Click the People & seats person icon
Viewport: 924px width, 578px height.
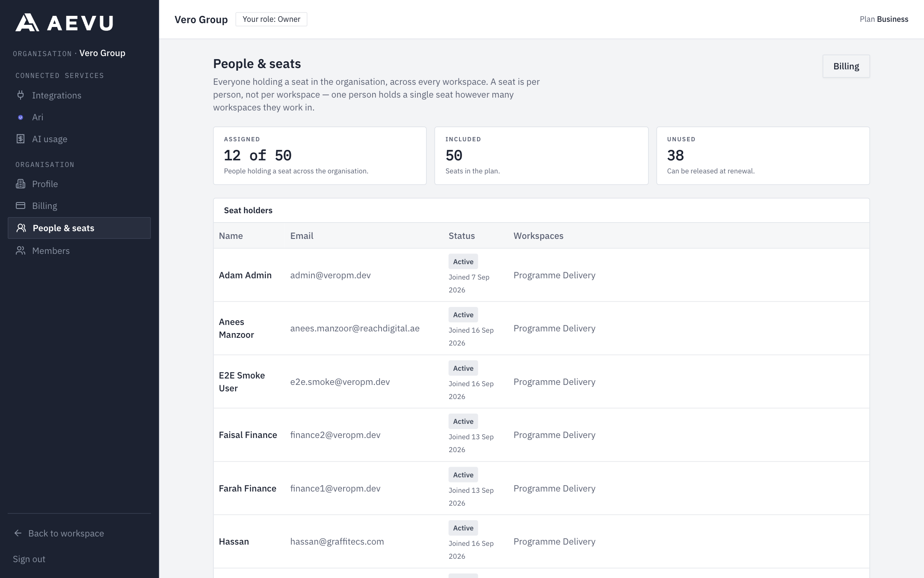(21, 228)
